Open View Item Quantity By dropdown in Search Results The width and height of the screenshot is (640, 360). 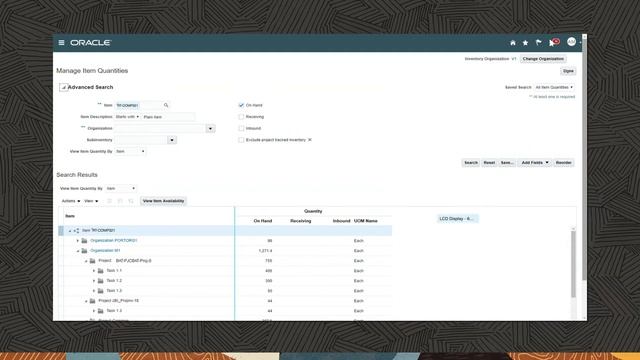coord(120,189)
